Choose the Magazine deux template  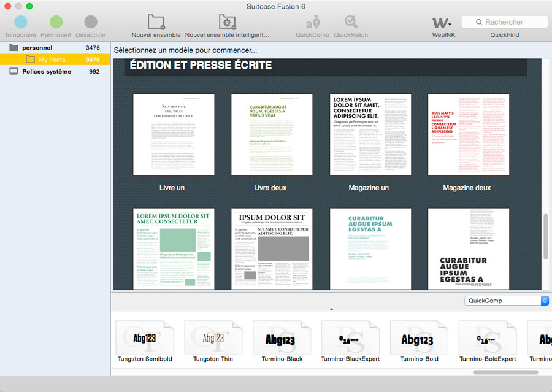coord(469,134)
